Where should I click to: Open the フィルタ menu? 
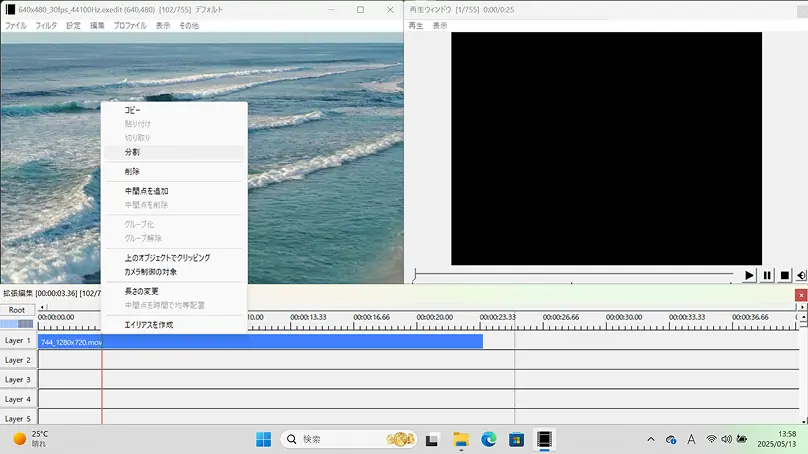46,25
